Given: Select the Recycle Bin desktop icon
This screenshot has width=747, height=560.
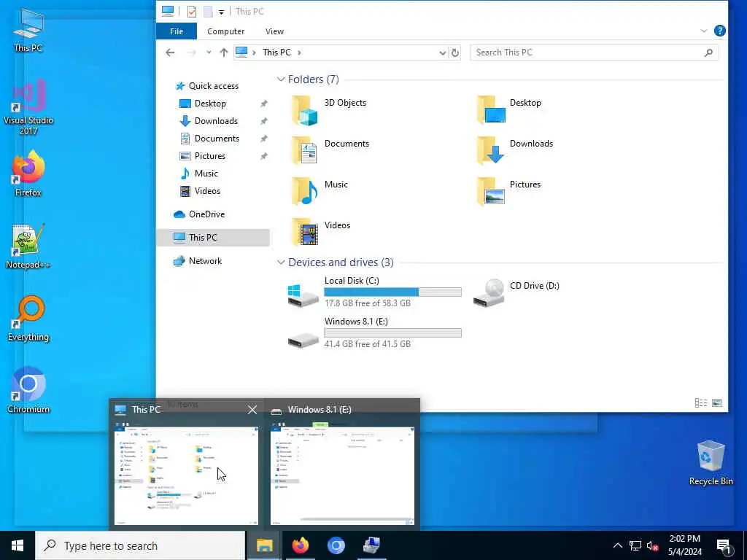Looking at the screenshot, I should pos(711,463).
